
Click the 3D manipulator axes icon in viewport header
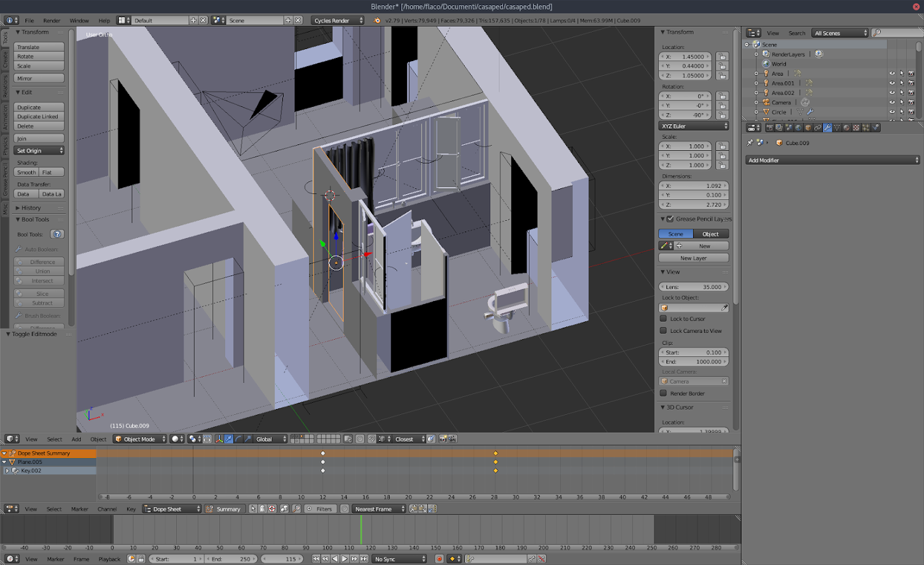[219, 439]
